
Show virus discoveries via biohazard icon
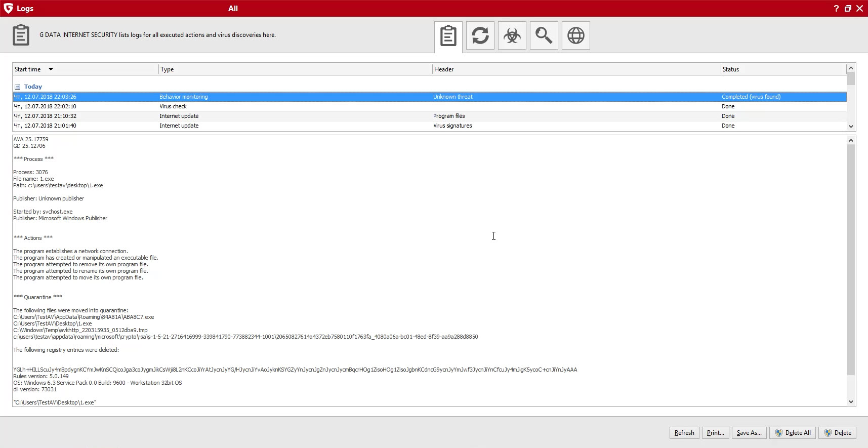(512, 35)
